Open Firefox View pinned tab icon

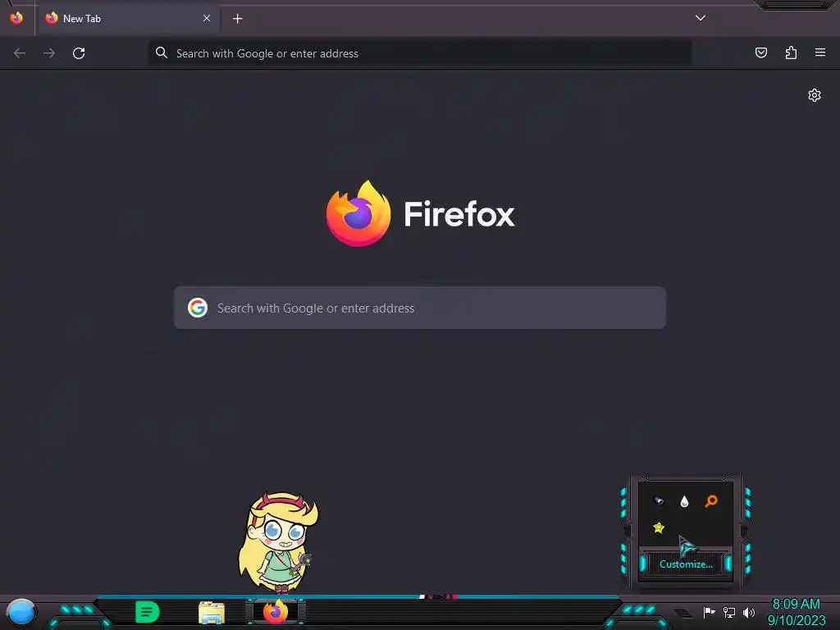pyautogui.click(x=16, y=18)
